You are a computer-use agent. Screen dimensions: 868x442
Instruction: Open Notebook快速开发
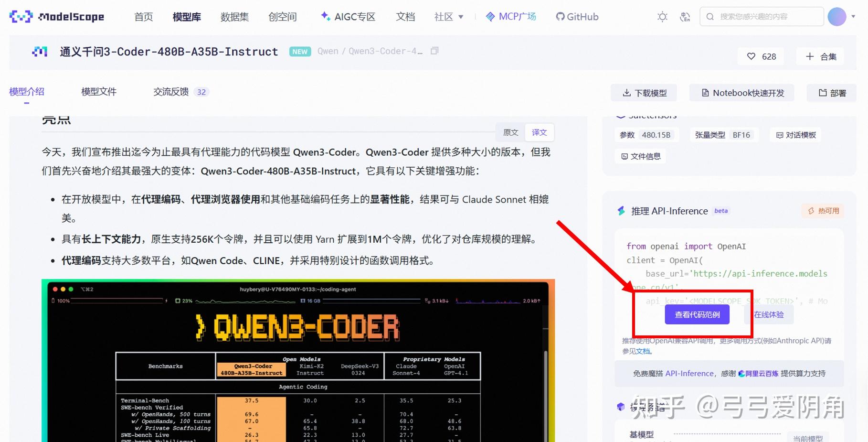coord(742,93)
